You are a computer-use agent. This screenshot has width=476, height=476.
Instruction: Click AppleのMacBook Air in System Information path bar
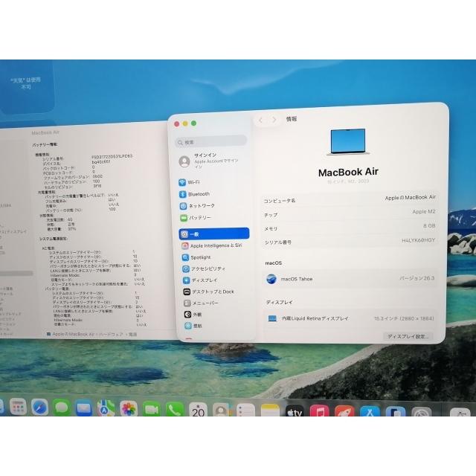pos(73,334)
